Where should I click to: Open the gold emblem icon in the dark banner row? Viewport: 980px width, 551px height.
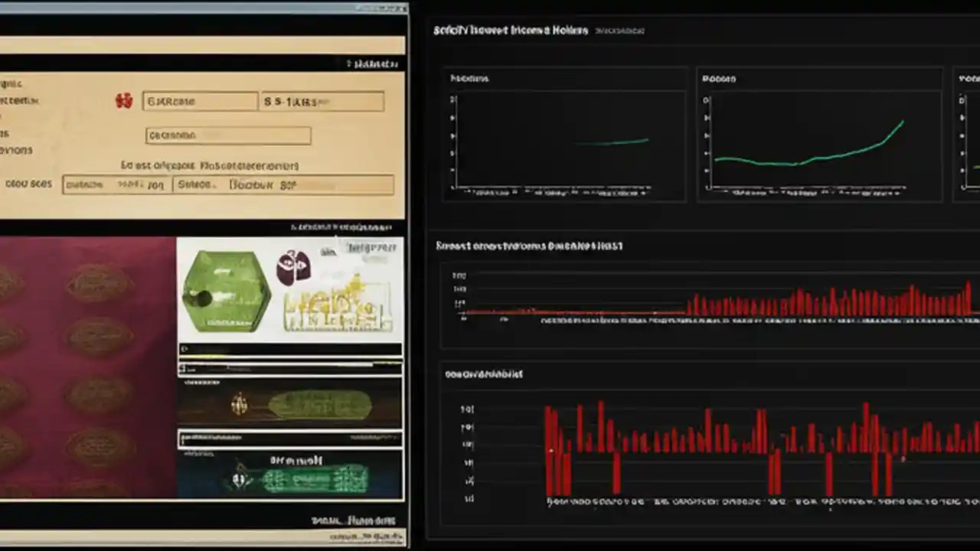(x=237, y=405)
